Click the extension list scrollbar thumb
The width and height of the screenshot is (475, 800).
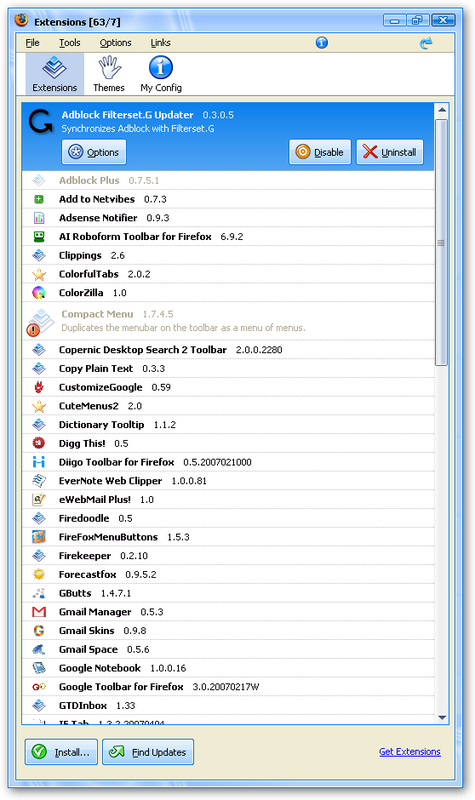[x=442, y=242]
